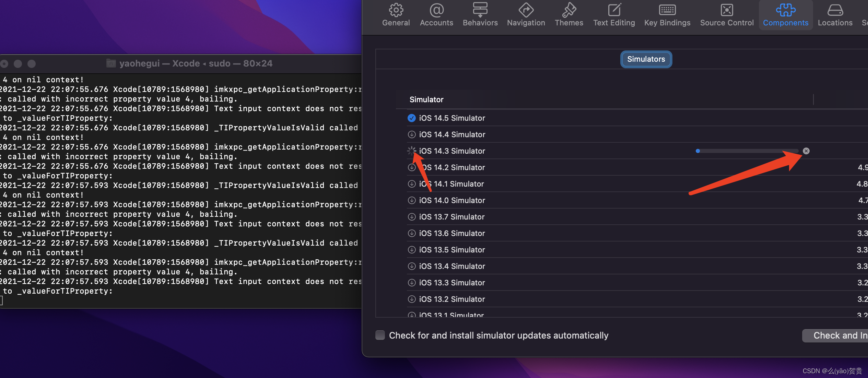The width and height of the screenshot is (868, 378).
Task: Download the iOS 13.4 Simulator
Action: pyautogui.click(x=412, y=266)
